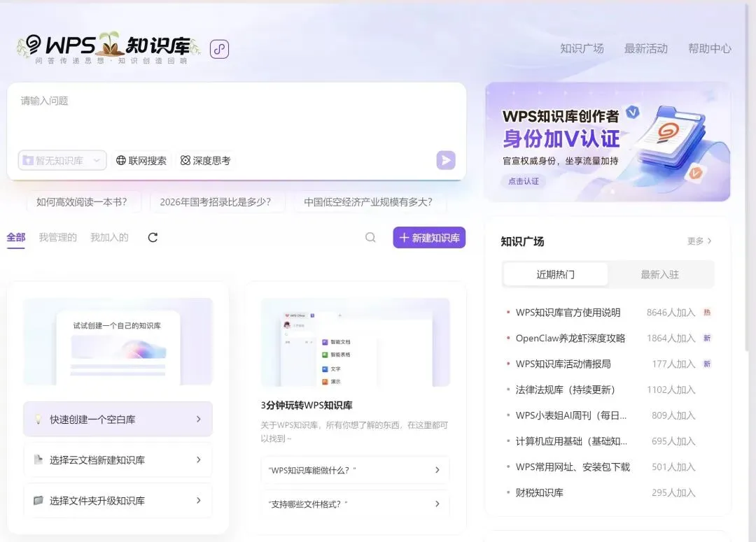Expand the 选择文件夹升级知识库 chevron
756x542 pixels.
tap(199, 501)
